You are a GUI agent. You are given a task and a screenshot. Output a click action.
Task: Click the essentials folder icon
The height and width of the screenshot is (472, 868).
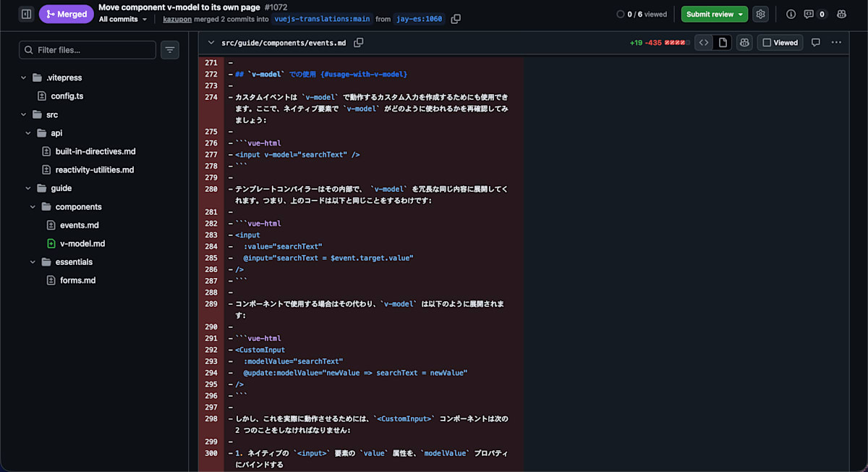tap(46, 262)
